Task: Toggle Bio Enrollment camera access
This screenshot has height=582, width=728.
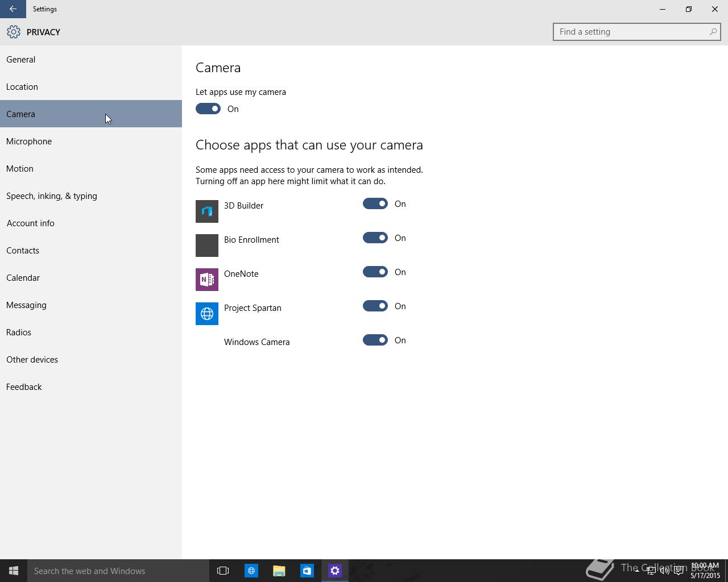Action: click(x=375, y=238)
